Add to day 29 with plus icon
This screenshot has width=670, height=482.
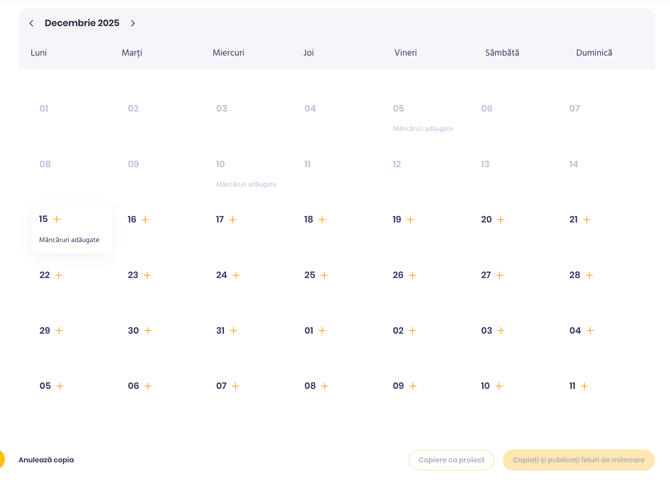coord(59,331)
